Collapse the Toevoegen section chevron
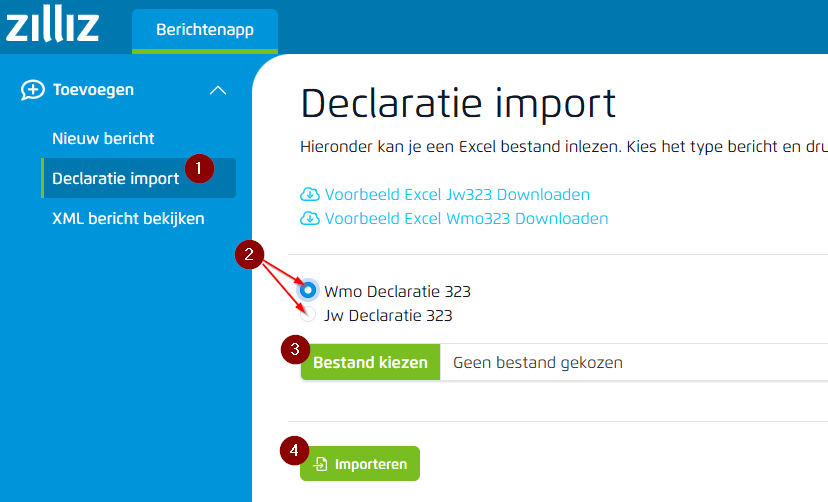The width and height of the screenshot is (828, 502). point(217,90)
